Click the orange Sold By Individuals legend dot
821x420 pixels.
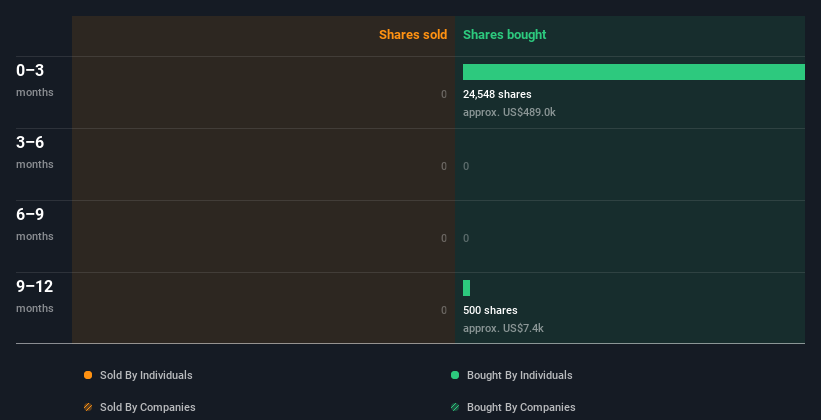tap(88, 375)
